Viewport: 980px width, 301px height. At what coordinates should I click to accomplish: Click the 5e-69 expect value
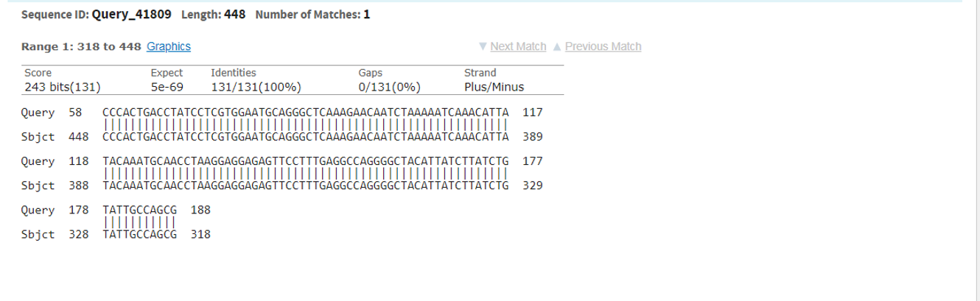[x=167, y=87]
